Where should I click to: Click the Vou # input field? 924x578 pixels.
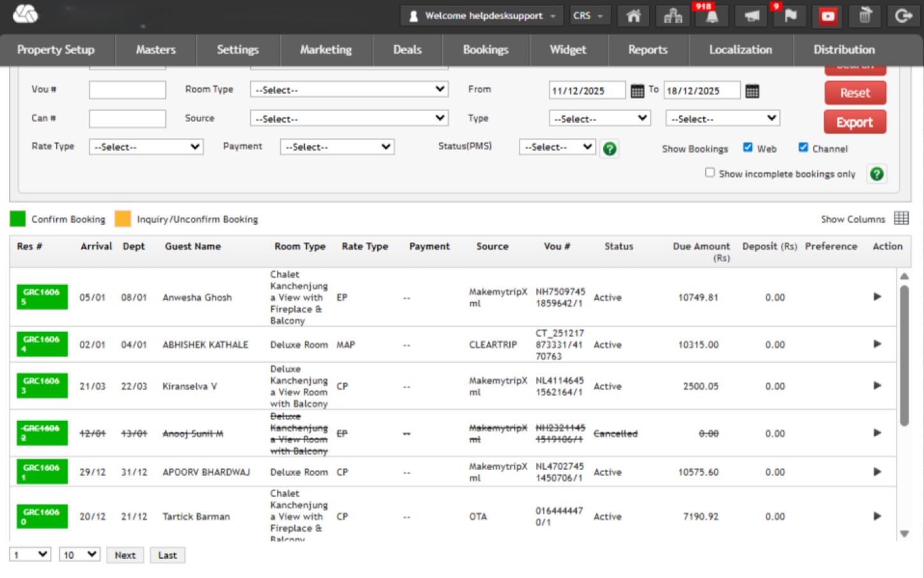click(x=128, y=90)
